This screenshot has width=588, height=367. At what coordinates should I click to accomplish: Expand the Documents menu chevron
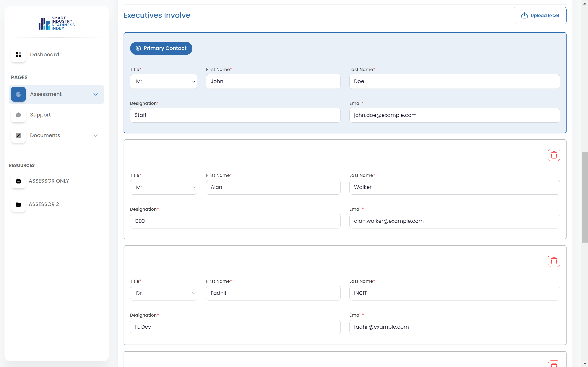[x=96, y=135]
